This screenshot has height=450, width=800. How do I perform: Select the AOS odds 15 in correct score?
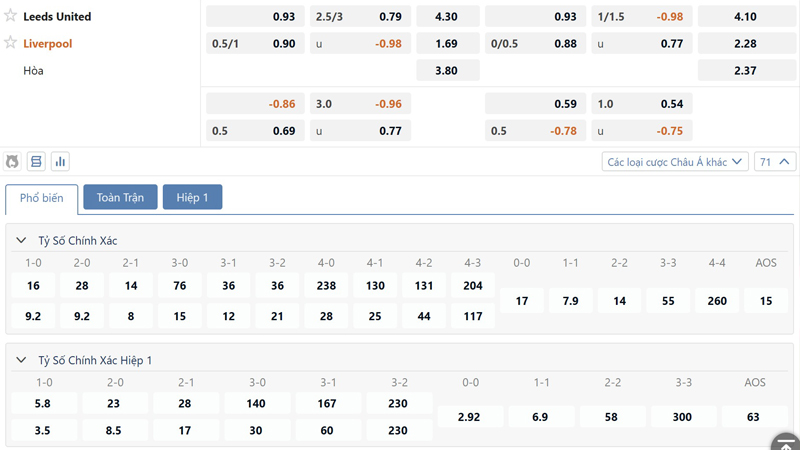coord(766,301)
